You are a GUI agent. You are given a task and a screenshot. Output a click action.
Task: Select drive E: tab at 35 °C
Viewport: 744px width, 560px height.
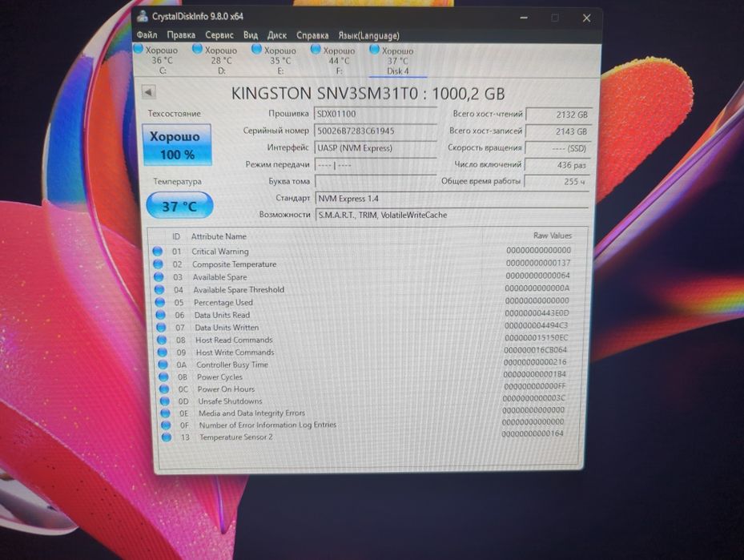275,60
